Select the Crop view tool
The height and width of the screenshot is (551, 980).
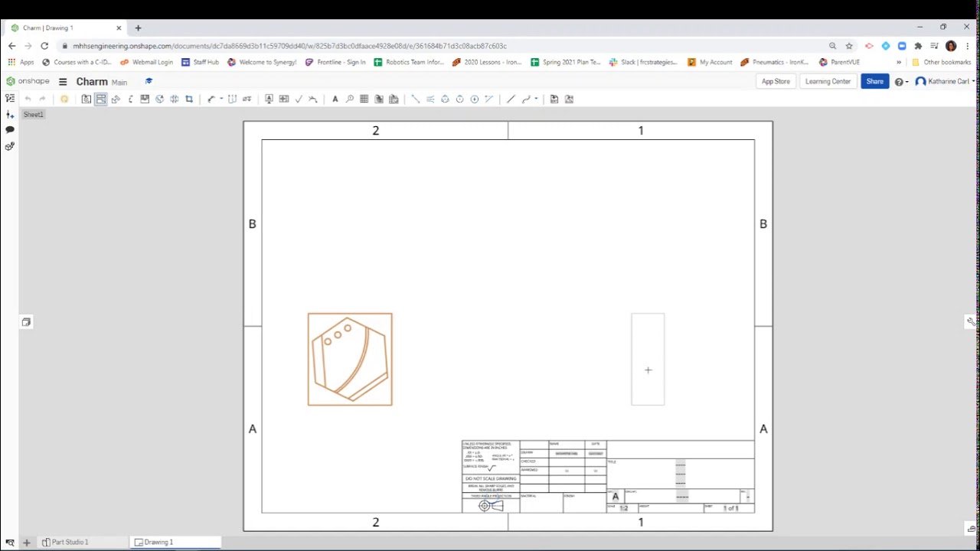pyautogui.click(x=189, y=99)
